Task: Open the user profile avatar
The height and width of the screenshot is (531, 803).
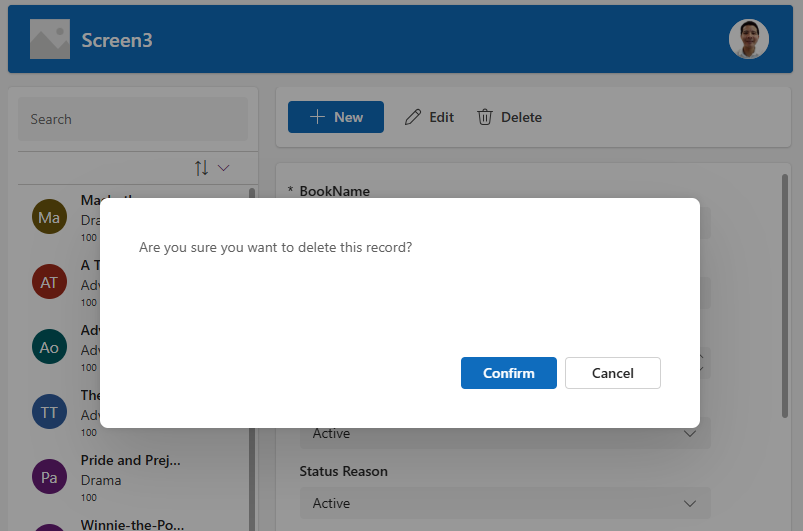Action: point(748,40)
